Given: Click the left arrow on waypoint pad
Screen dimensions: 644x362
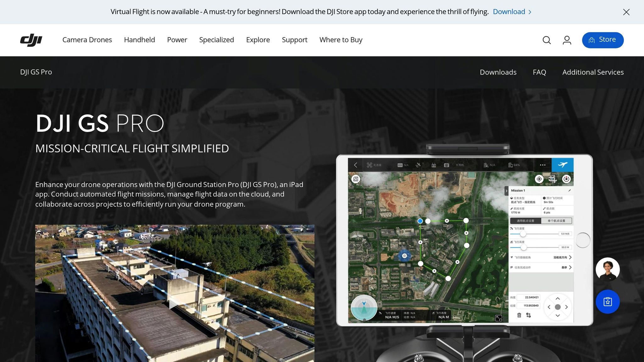Looking at the screenshot, I should pyautogui.click(x=549, y=307).
